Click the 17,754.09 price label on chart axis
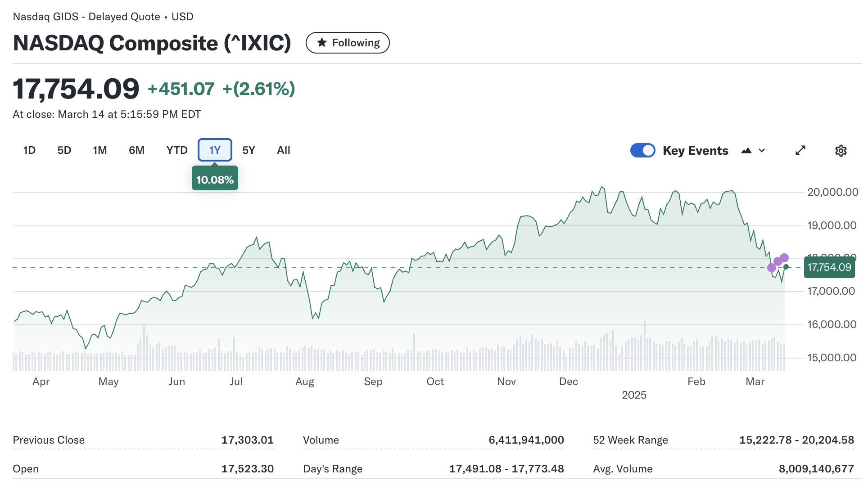868x485 pixels. click(829, 267)
